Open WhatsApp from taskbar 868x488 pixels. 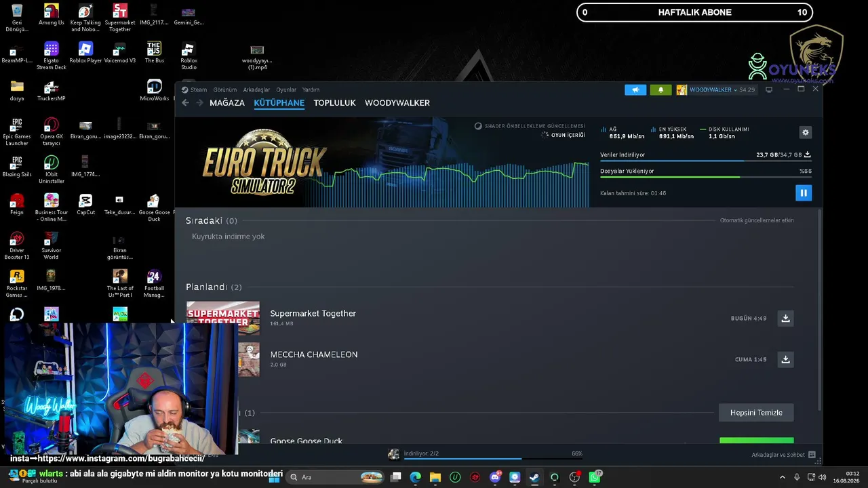595,477
